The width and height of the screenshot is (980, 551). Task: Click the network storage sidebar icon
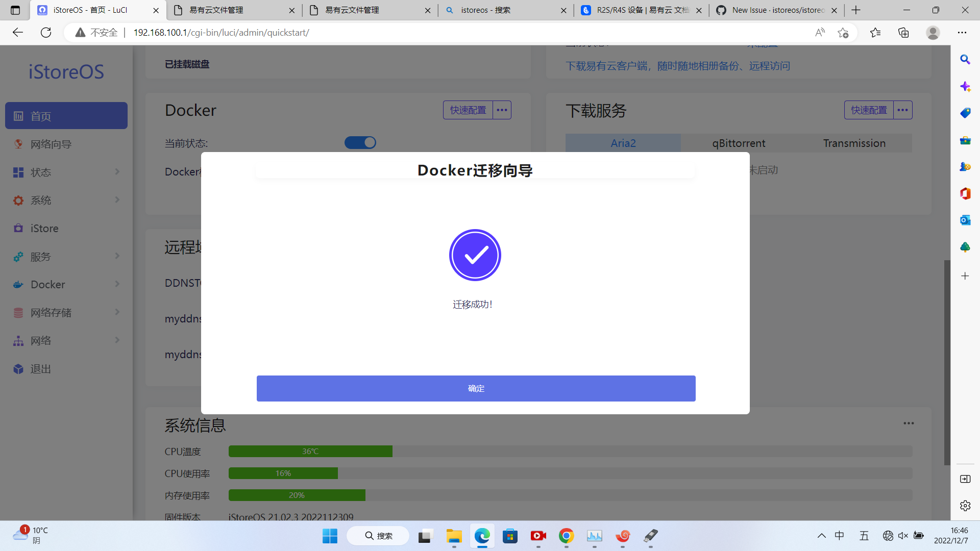[18, 312]
